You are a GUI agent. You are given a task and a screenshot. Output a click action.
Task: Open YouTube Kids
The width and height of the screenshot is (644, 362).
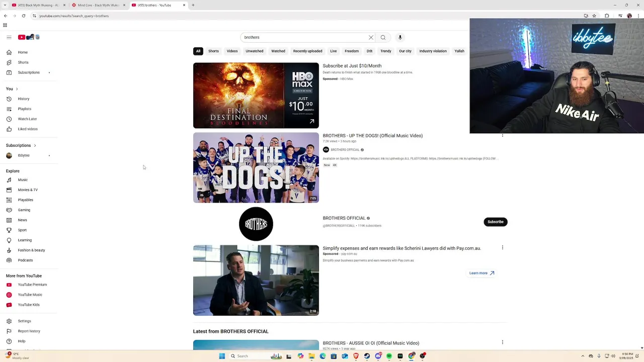point(28,305)
